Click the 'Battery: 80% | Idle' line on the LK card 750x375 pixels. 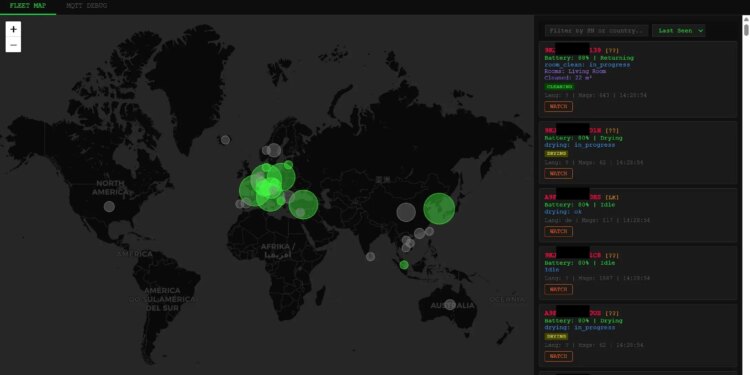[580, 205]
